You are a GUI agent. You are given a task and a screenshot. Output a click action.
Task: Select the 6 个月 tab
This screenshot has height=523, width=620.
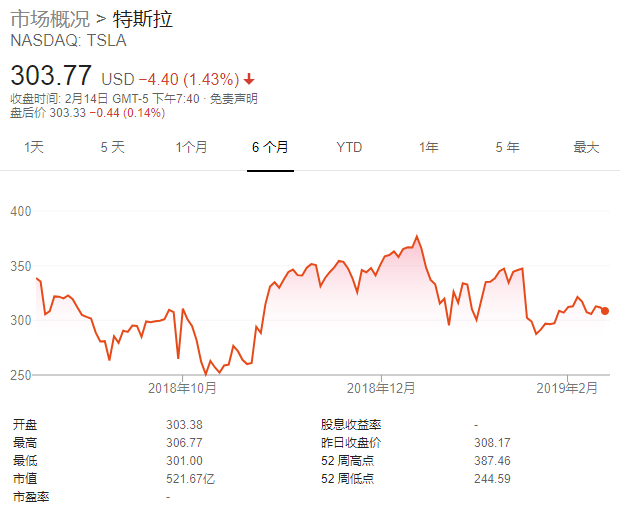pyautogui.click(x=270, y=147)
